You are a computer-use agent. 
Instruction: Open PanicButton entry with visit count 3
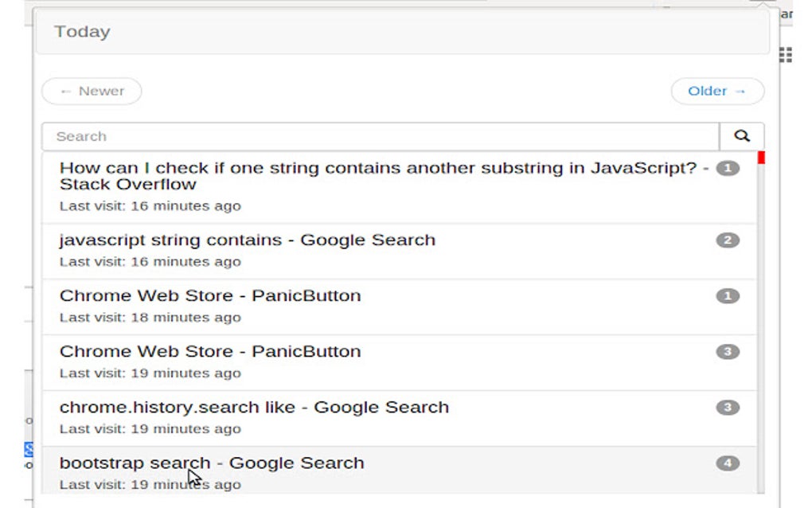point(210,352)
